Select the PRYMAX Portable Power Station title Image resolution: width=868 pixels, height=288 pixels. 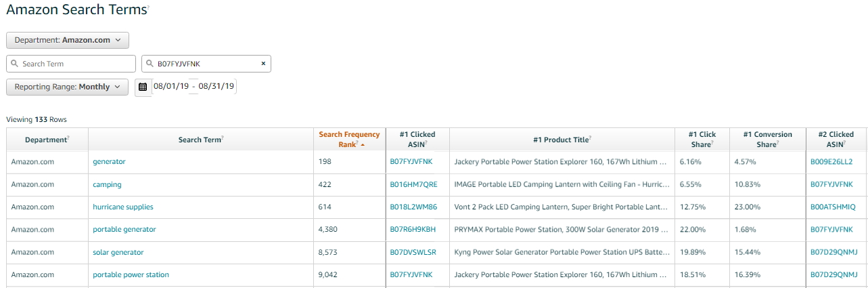click(562, 230)
